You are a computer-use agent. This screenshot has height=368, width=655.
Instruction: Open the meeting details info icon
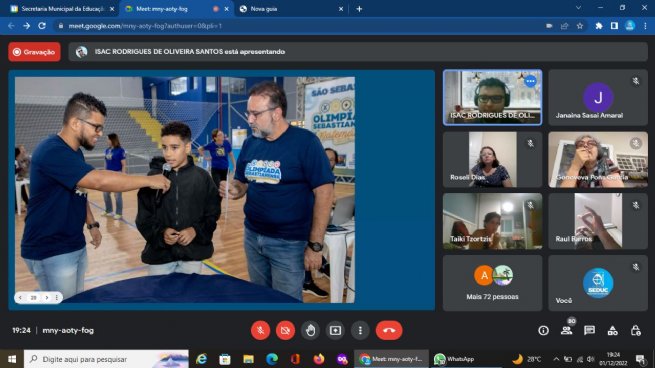click(x=543, y=330)
